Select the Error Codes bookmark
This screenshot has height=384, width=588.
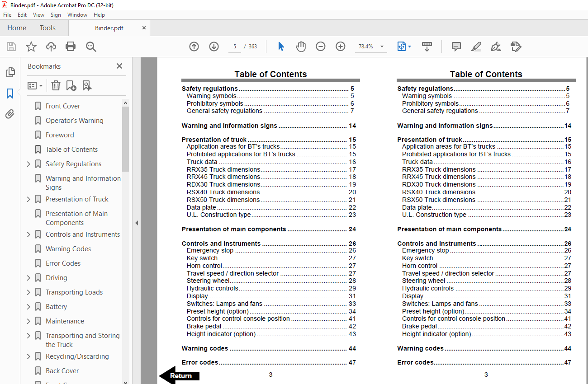click(x=63, y=263)
